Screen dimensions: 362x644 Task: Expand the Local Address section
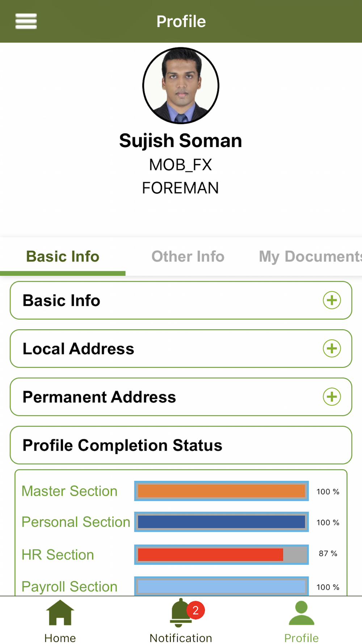tap(163, 348)
